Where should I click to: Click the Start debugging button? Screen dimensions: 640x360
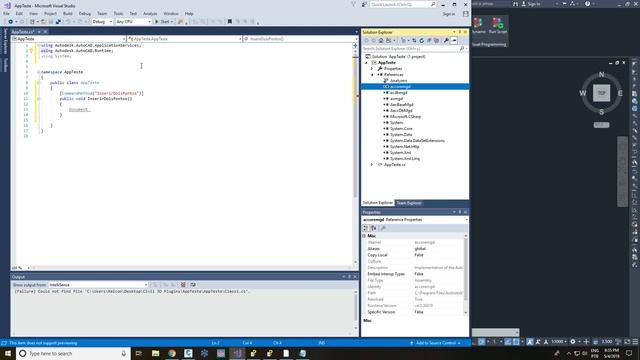(x=163, y=22)
